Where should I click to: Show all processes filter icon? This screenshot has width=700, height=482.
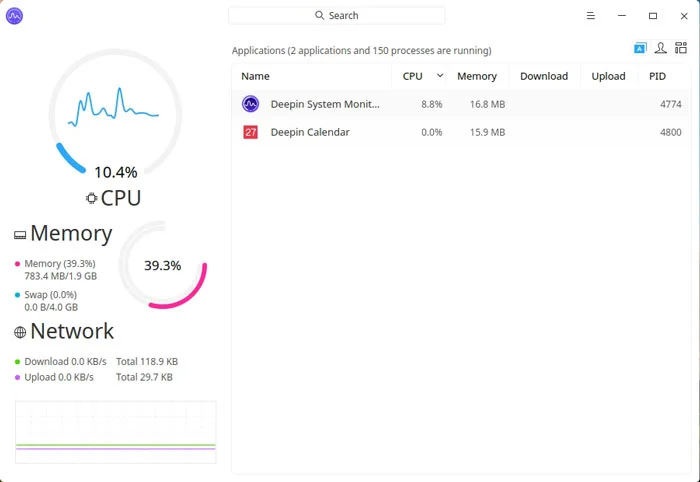coord(681,48)
